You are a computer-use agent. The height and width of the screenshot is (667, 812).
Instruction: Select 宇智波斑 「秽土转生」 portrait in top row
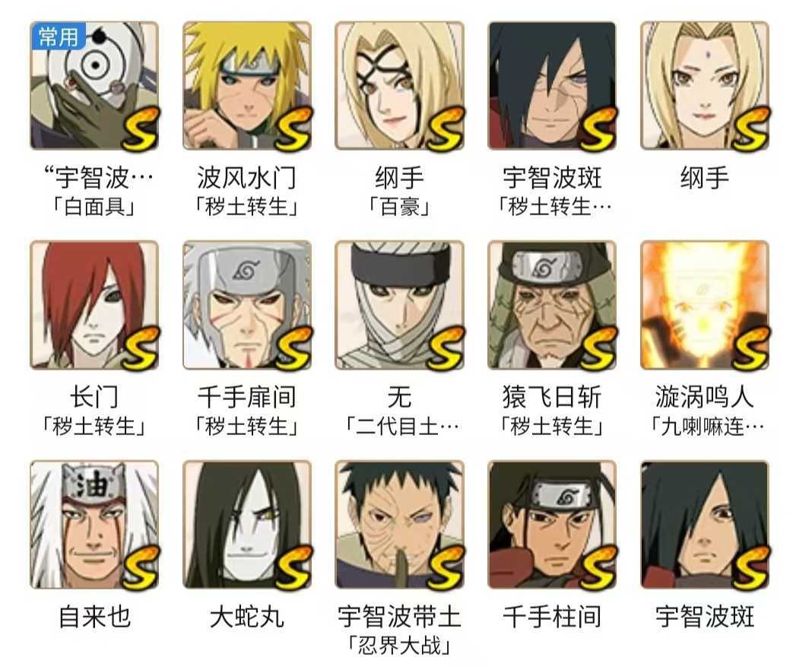coord(552,86)
